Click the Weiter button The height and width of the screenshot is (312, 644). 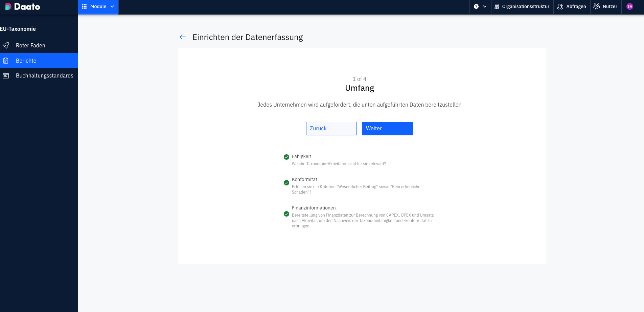388,129
